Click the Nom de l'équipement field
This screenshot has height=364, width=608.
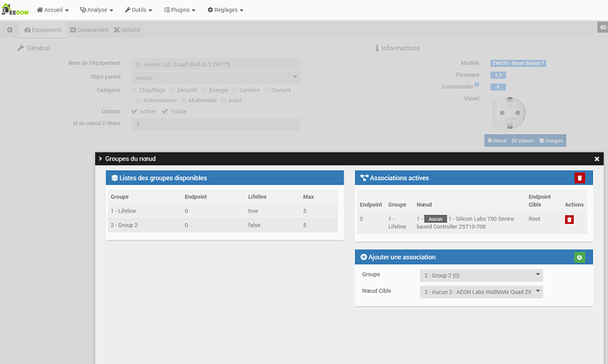click(215, 64)
